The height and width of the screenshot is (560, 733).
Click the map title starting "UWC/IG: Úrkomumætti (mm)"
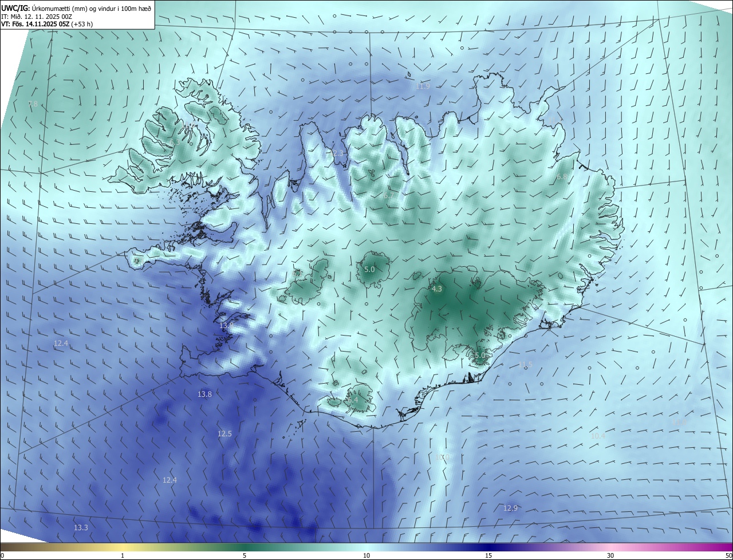pyautogui.click(x=76, y=9)
